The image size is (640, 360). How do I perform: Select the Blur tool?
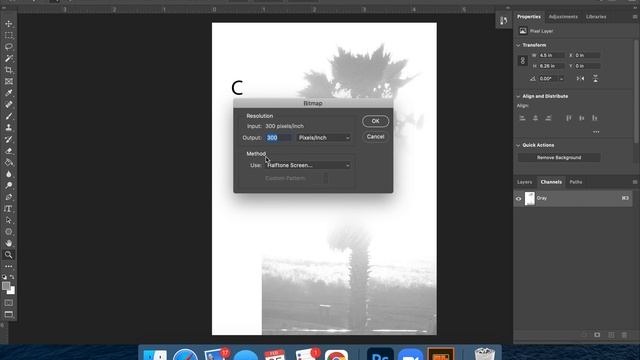tap(9, 174)
